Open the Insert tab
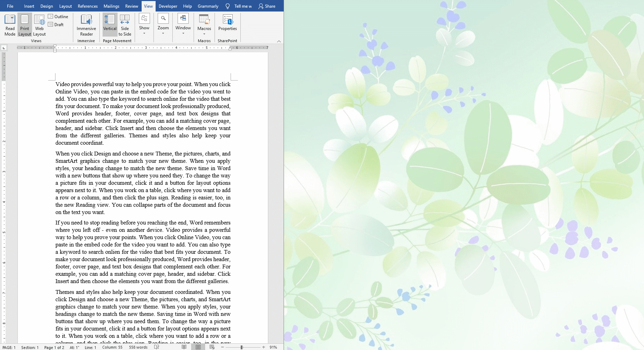Viewport: 644px width, 350px height. point(29,6)
